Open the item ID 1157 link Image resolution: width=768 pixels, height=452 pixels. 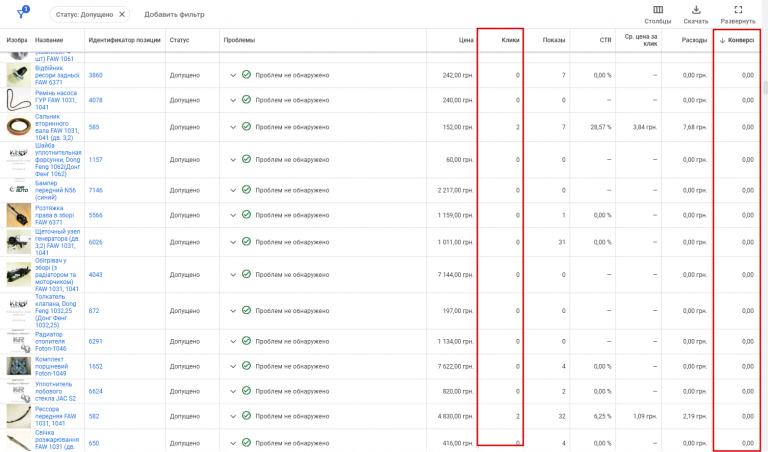[x=96, y=160]
